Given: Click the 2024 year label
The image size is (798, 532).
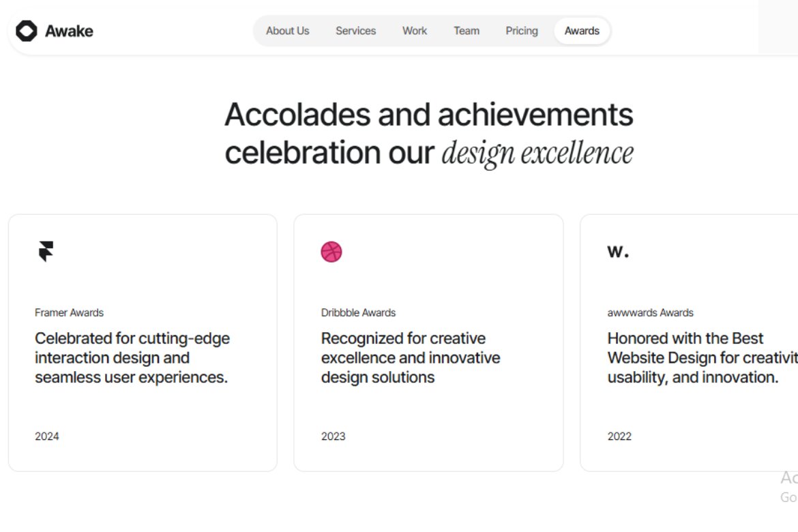Looking at the screenshot, I should [x=46, y=436].
